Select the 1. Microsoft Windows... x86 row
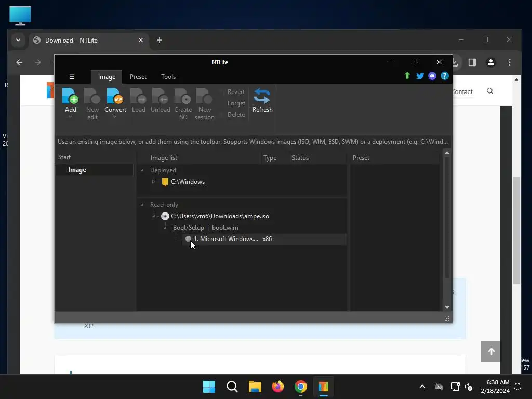Image resolution: width=532 pixels, height=399 pixels. (x=264, y=239)
